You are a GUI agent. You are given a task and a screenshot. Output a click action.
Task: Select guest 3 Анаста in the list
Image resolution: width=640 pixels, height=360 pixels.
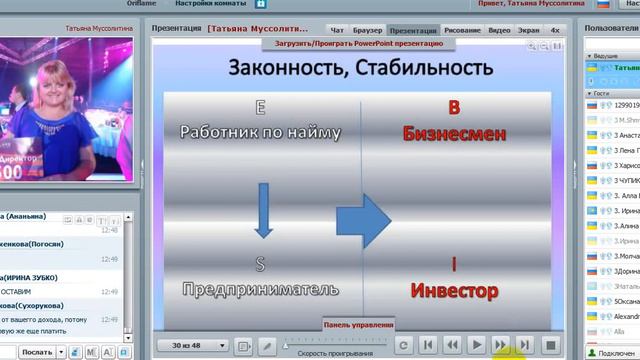[x=613, y=136]
